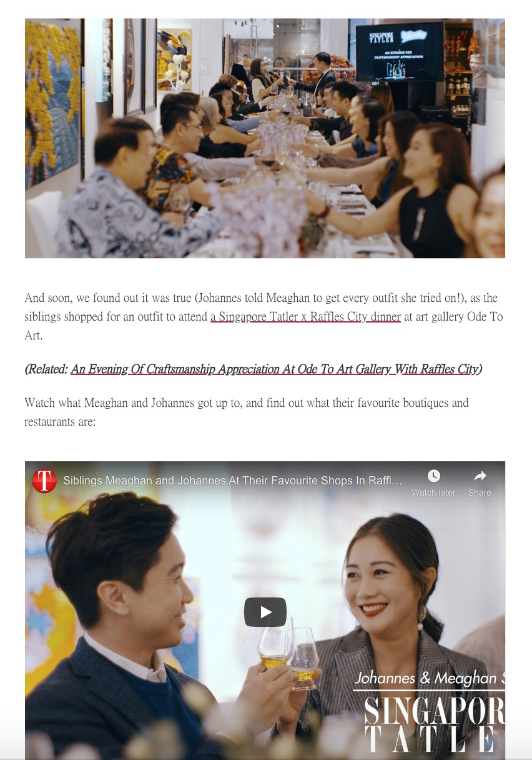Open the Tatler channel logo

pos(44,481)
